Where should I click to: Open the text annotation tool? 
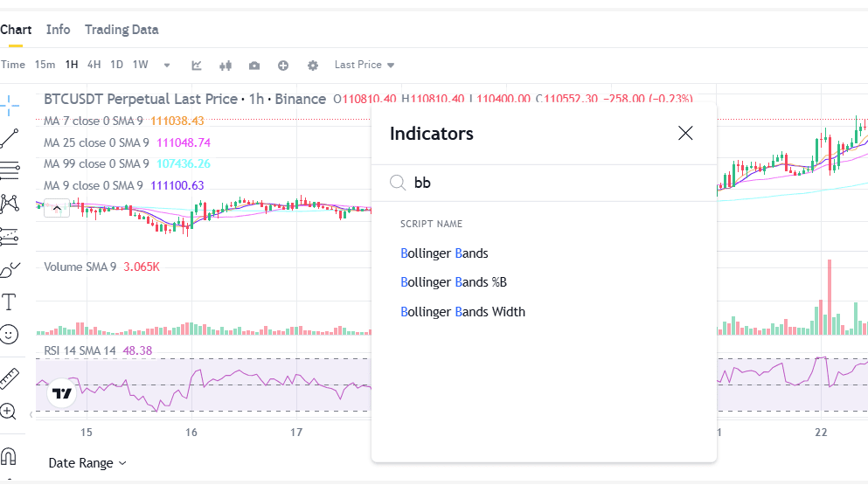coord(9,301)
